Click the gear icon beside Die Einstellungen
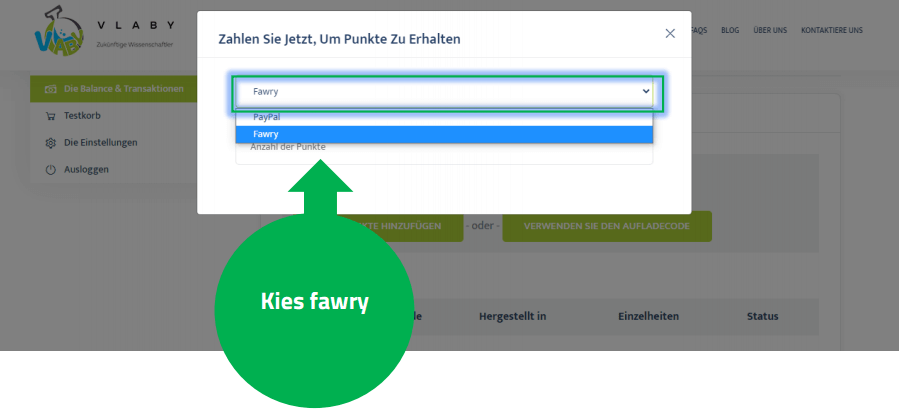 (x=50, y=143)
